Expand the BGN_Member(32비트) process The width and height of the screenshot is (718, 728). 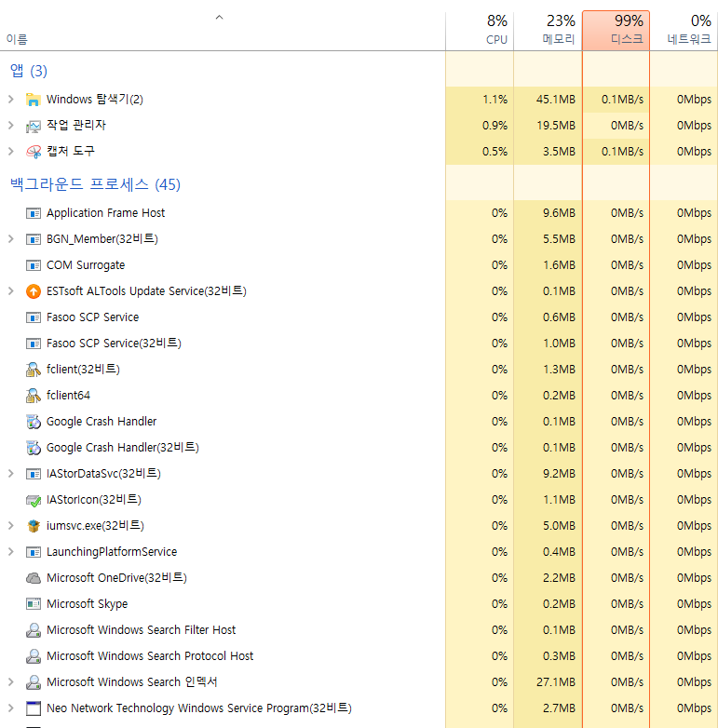point(10,239)
